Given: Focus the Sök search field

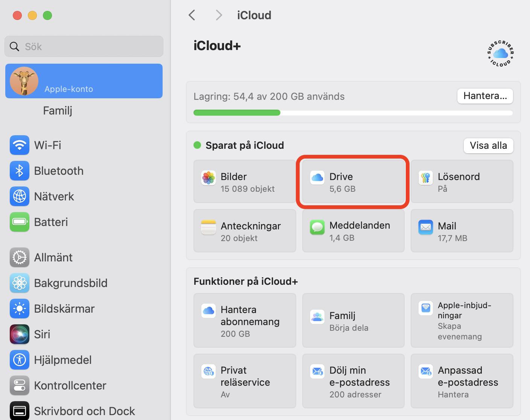Looking at the screenshot, I should [x=84, y=46].
